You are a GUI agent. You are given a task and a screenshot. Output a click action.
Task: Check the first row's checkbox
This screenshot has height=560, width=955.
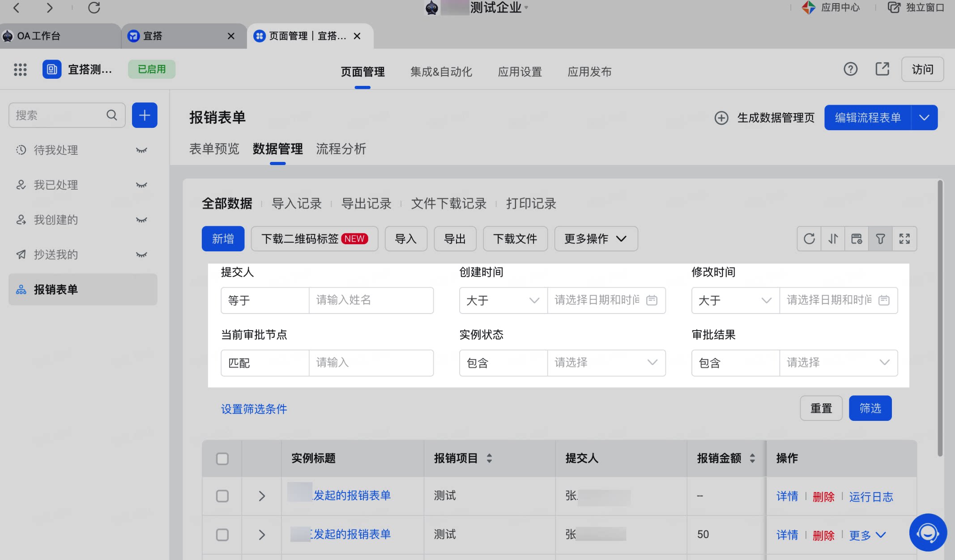tap(222, 496)
